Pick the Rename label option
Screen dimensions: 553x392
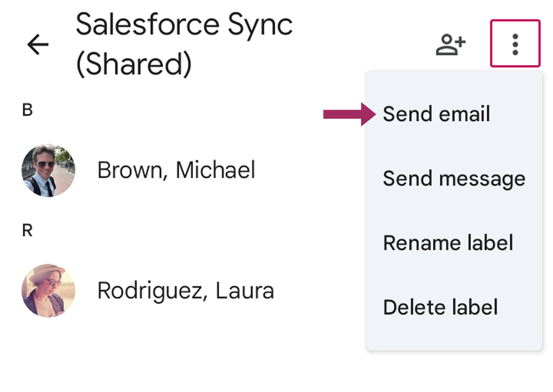tap(448, 243)
